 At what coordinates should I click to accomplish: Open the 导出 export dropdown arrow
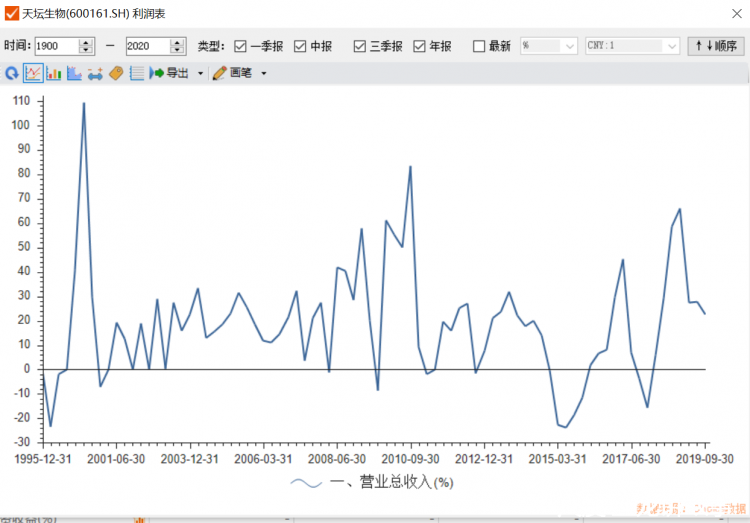pos(200,74)
